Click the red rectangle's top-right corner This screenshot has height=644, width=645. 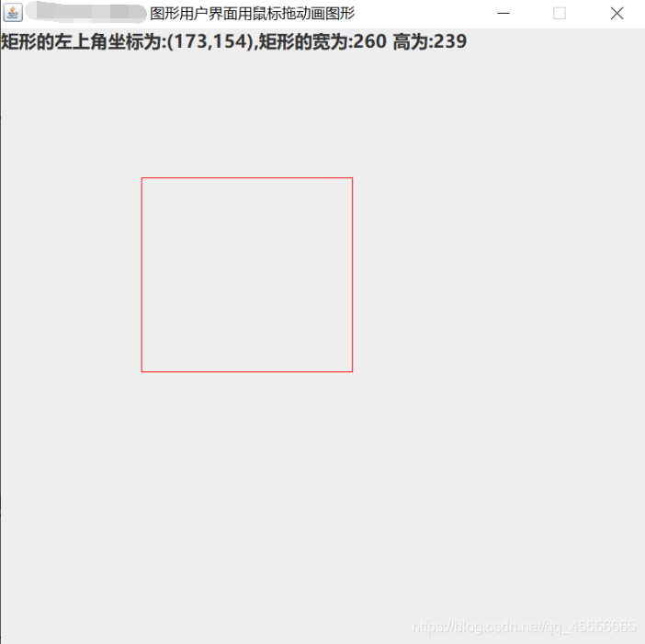pyautogui.click(x=352, y=178)
